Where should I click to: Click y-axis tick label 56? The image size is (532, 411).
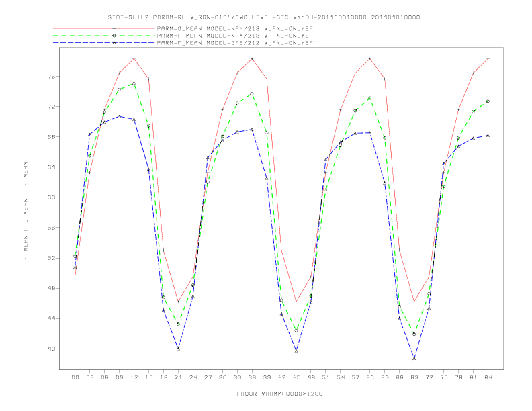point(52,228)
